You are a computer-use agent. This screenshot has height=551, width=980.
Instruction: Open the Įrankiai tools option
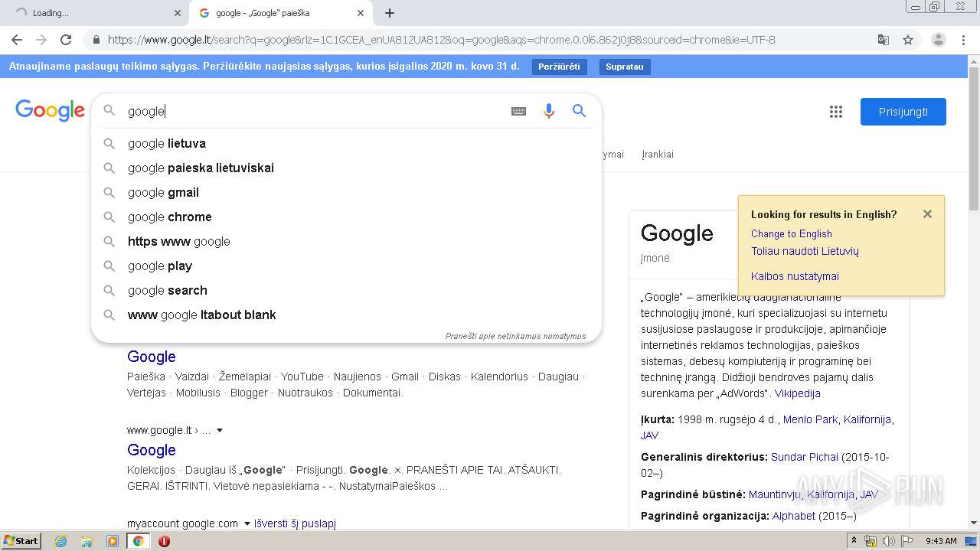[x=658, y=154]
